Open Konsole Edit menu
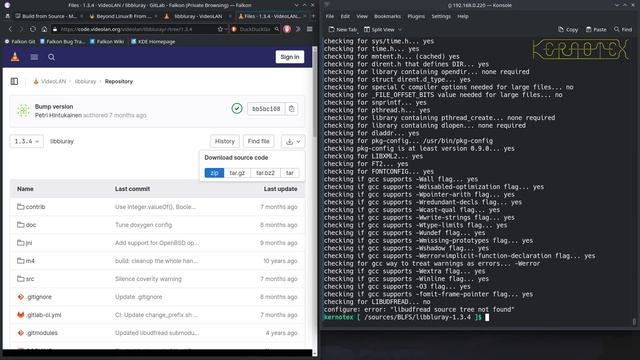Screen dimensions: 640x360 [345, 16]
